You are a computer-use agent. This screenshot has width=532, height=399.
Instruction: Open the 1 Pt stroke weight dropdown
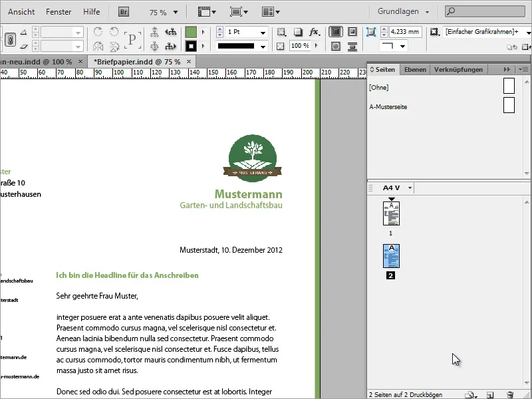point(263,33)
